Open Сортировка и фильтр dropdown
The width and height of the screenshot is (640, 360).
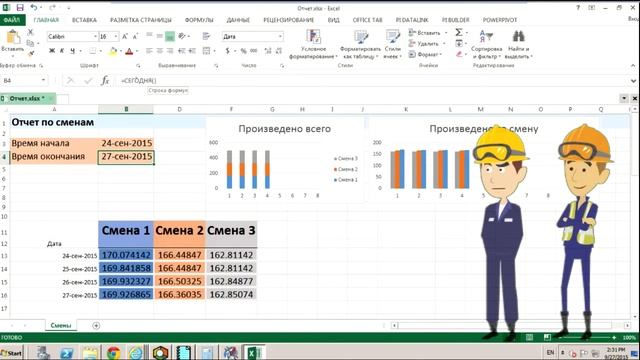(486, 44)
